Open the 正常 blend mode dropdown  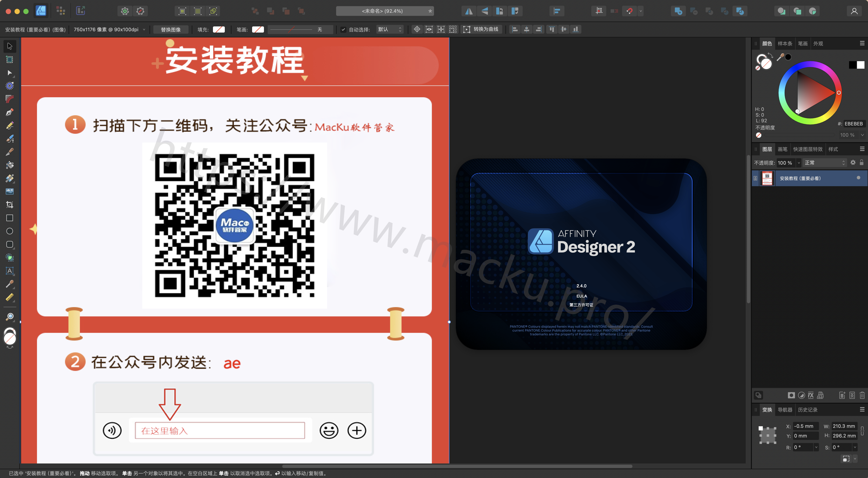(824, 163)
